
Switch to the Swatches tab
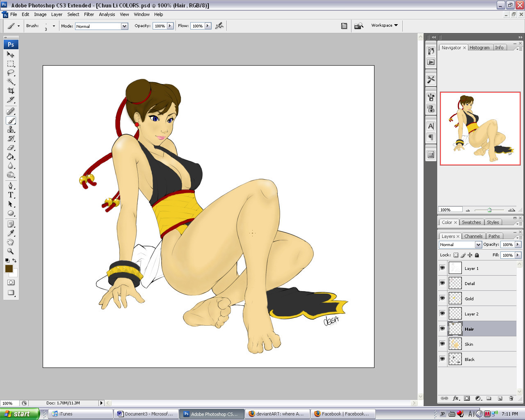click(471, 222)
